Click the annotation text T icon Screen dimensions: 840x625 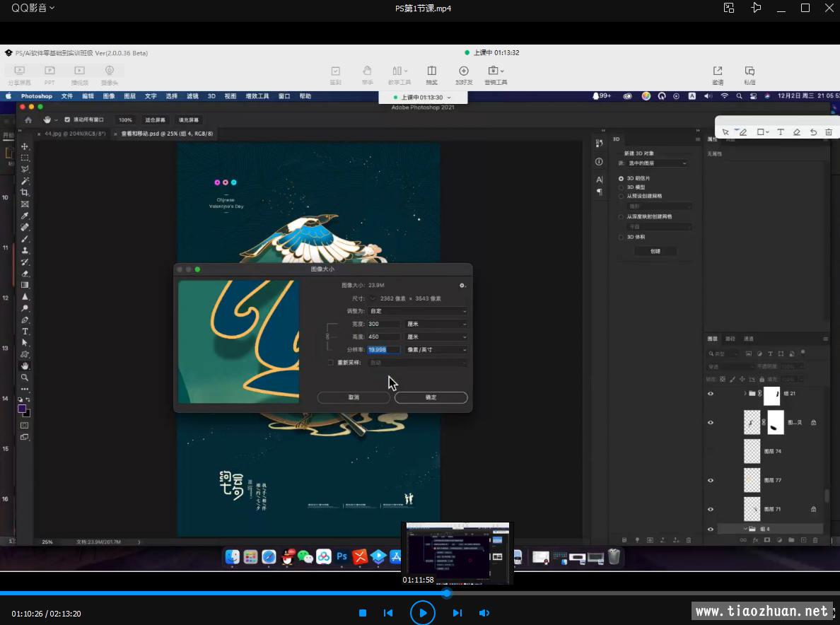pos(781,132)
